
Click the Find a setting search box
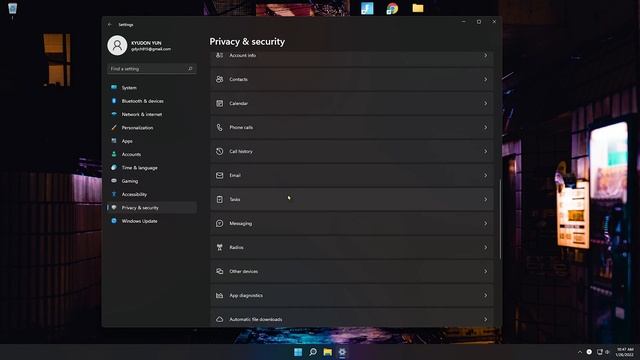152,69
